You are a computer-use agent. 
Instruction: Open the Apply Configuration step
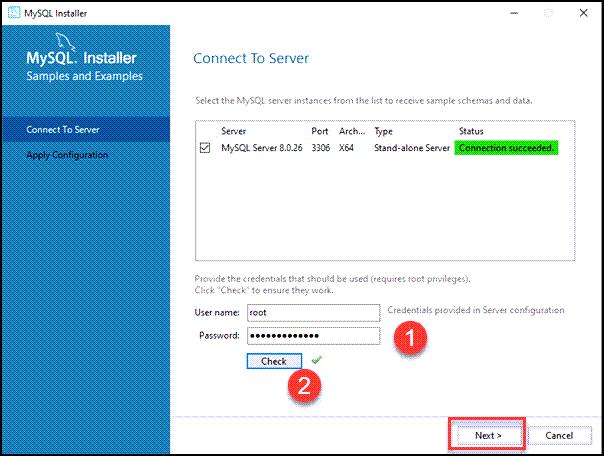point(67,155)
